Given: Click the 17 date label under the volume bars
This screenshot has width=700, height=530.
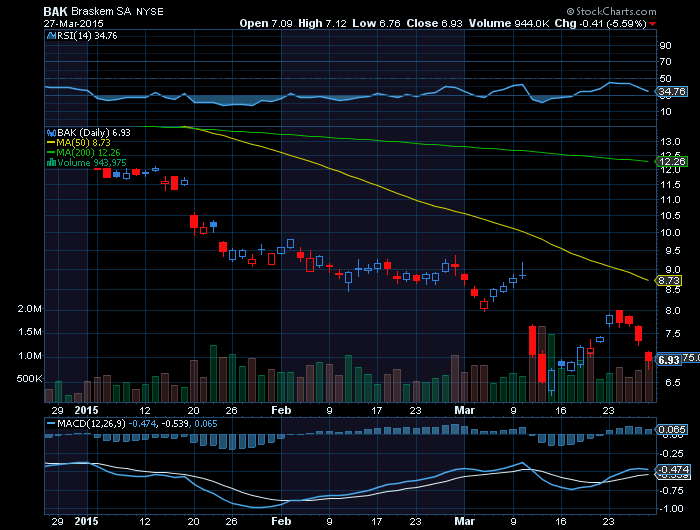Looking at the screenshot, I should 377,410.
